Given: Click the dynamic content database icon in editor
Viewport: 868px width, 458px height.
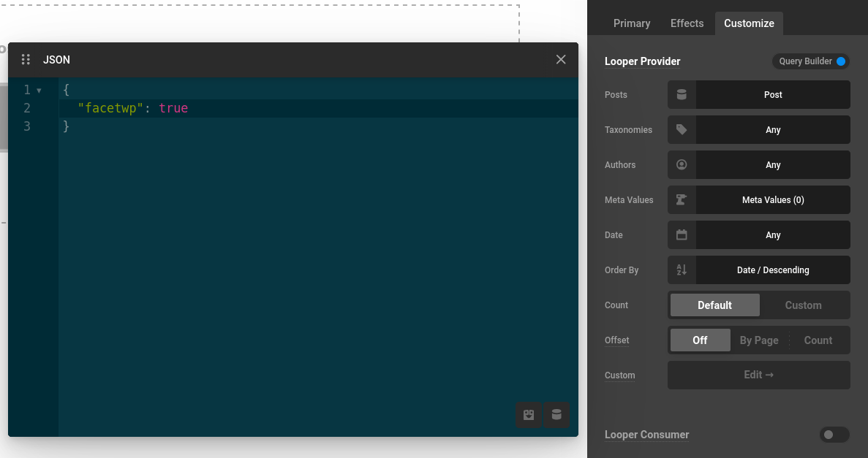Looking at the screenshot, I should tap(556, 415).
